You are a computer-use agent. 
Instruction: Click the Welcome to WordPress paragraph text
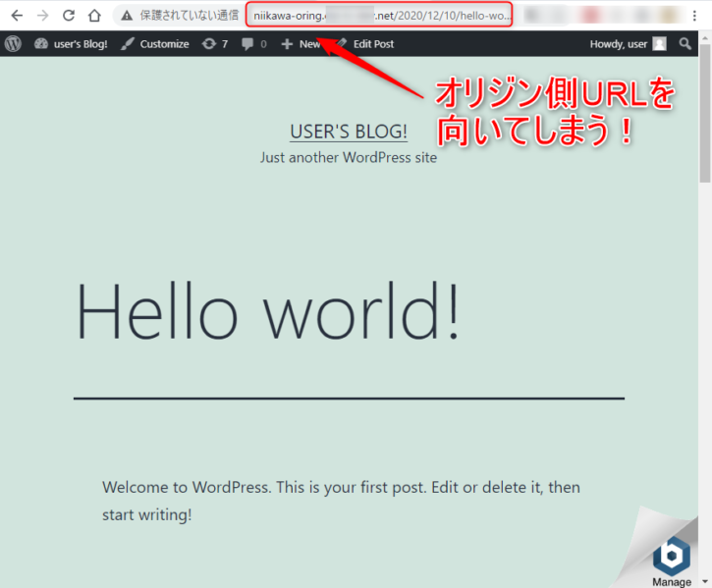341,501
